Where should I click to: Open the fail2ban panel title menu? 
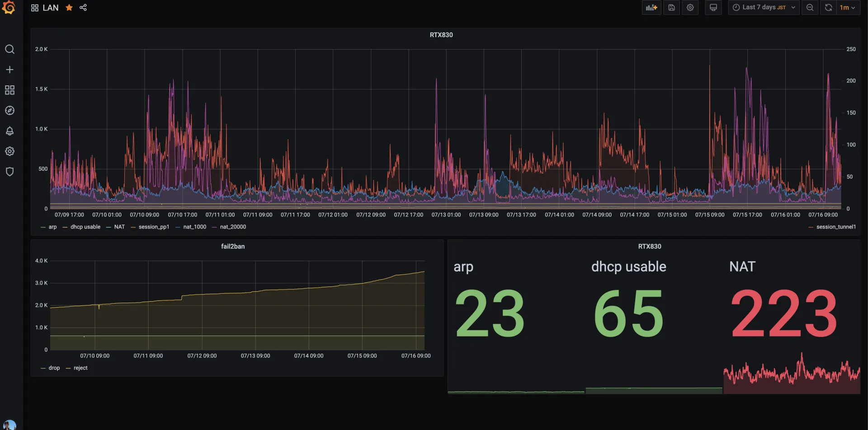[233, 246]
